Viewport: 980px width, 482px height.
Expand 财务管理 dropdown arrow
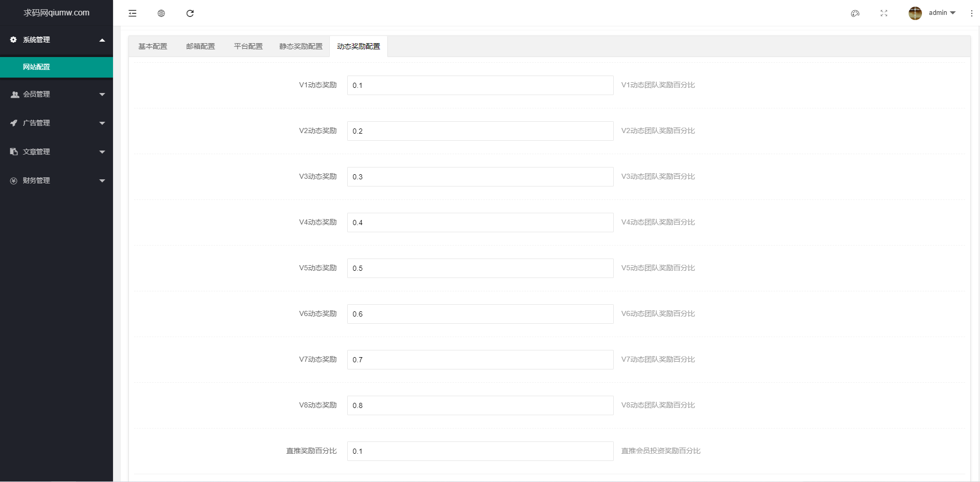coord(102,181)
